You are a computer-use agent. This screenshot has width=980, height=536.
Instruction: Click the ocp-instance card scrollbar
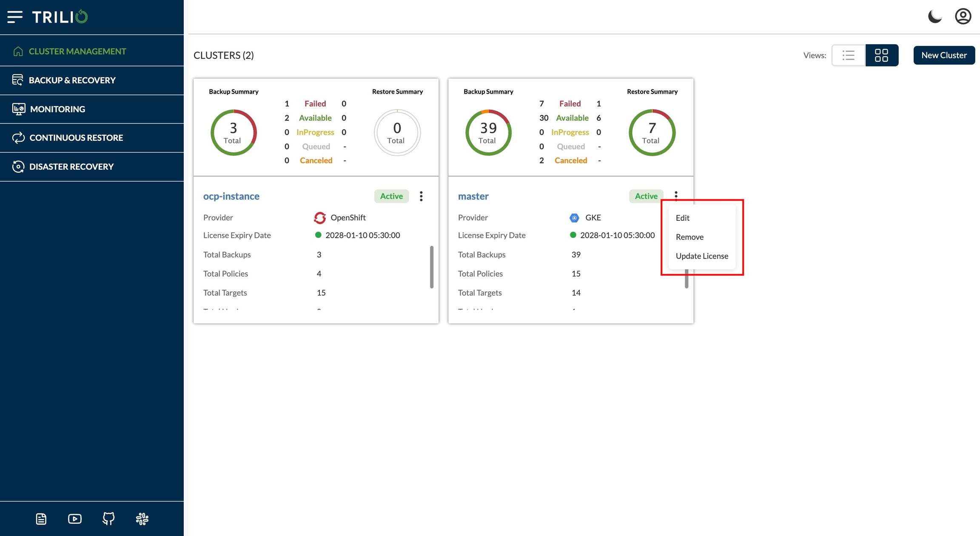click(432, 267)
